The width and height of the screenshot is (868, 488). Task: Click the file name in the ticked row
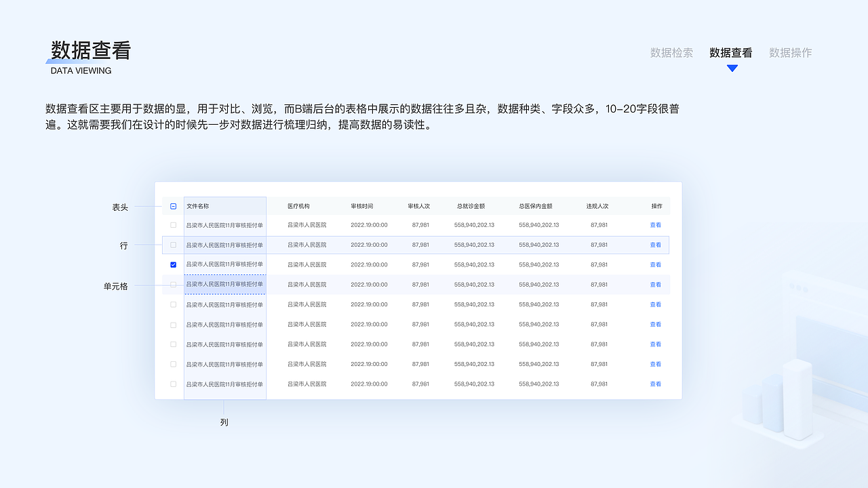coord(225,264)
